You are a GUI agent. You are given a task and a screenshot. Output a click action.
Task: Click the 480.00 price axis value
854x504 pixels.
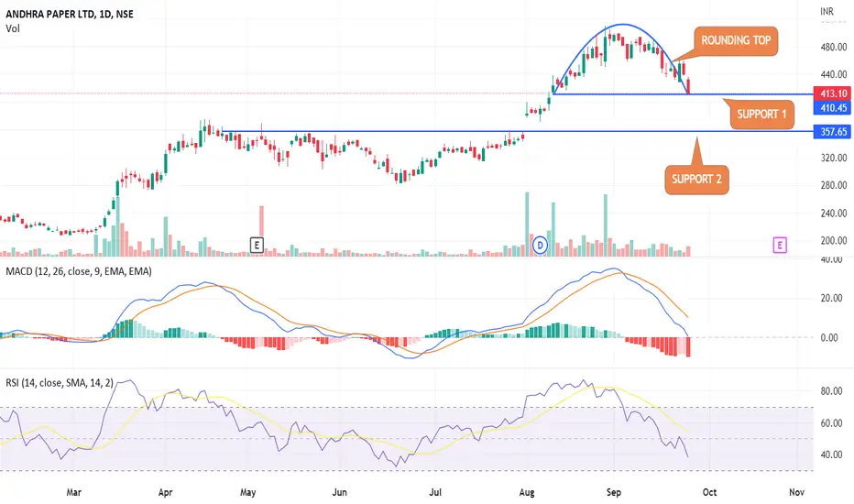834,48
